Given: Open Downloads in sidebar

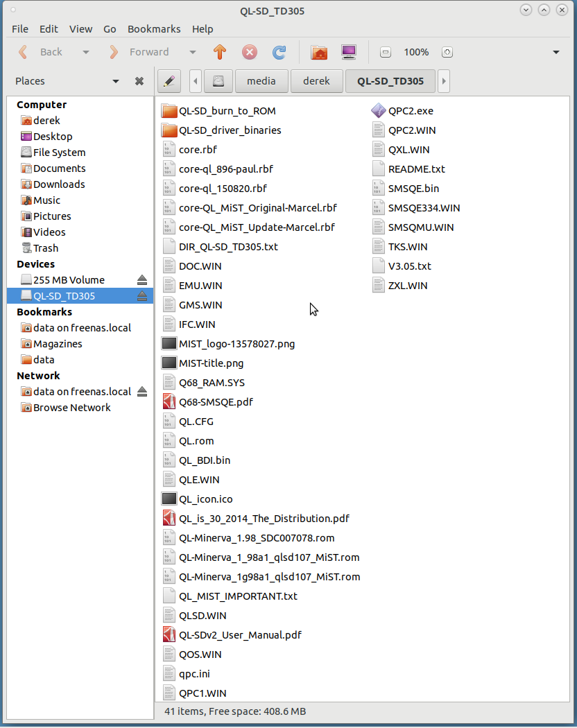Looking at the screenshot, I should [x=53, y=184].
